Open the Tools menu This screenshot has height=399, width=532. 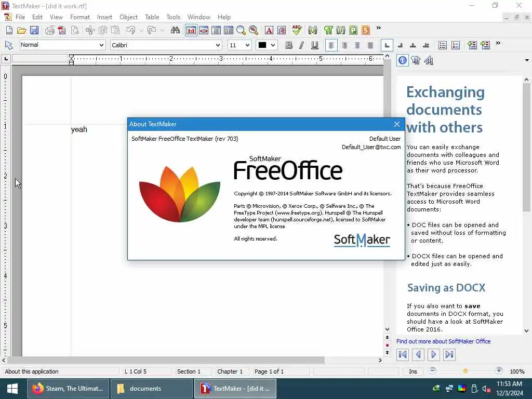click(174, 17)
